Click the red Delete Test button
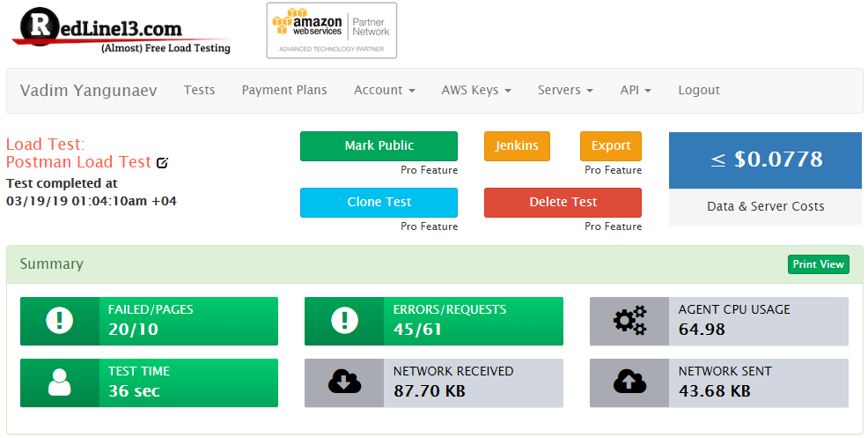Image resolution: width=868 pixels, height=438 pixels. 563,203
